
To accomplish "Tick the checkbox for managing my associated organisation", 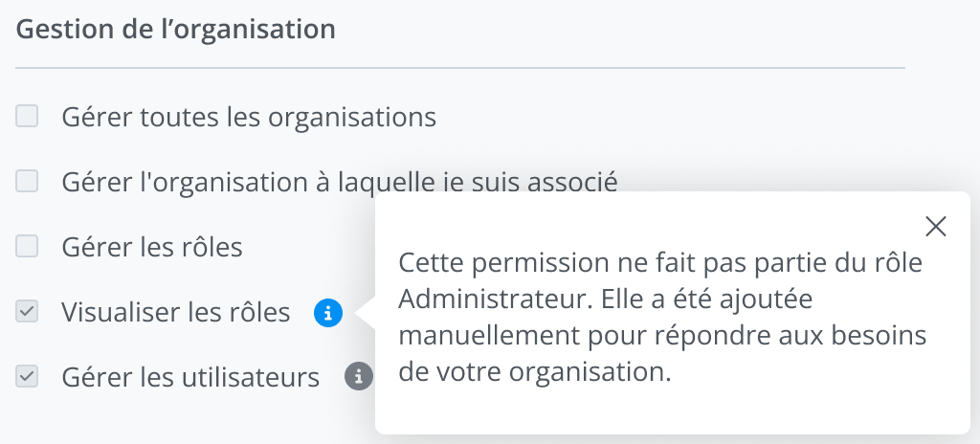I will point(27,181).
